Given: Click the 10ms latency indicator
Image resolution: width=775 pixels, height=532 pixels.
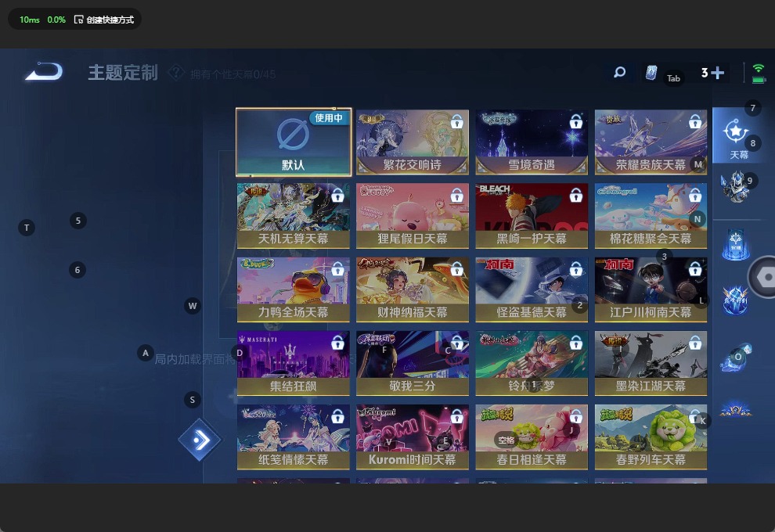Looking at the screenshot, I should pos(29,20).
